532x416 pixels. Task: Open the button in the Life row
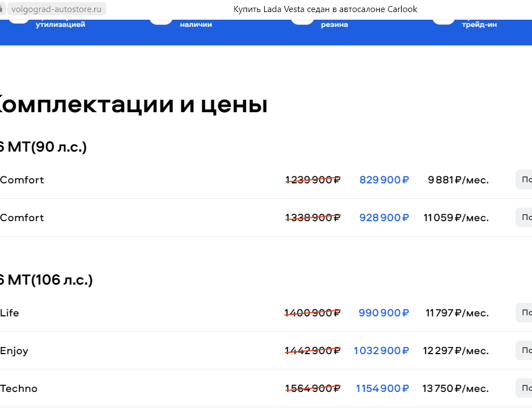click(x=524, y=313)
